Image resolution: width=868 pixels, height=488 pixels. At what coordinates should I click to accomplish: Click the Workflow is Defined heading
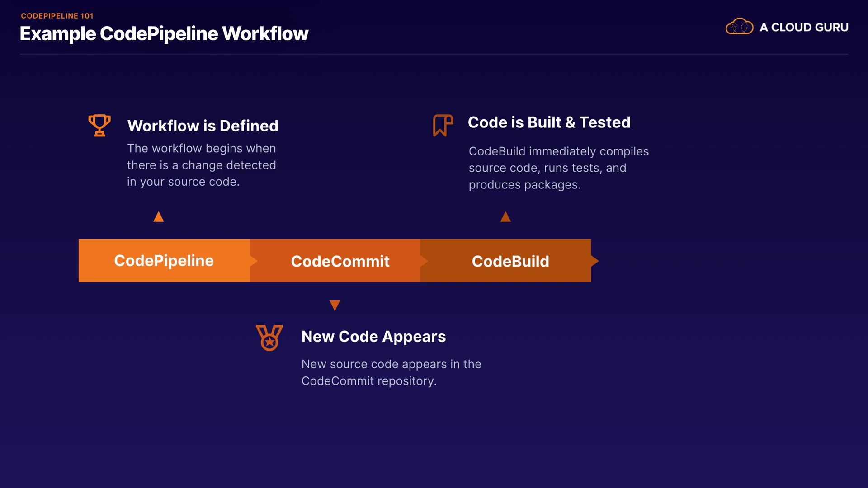203,126
